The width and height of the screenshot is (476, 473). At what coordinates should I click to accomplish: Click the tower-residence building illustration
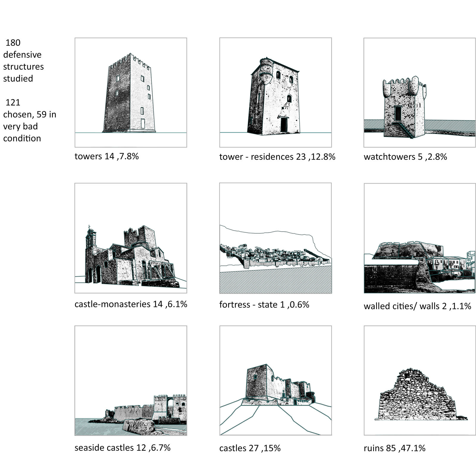coord(274,96)
